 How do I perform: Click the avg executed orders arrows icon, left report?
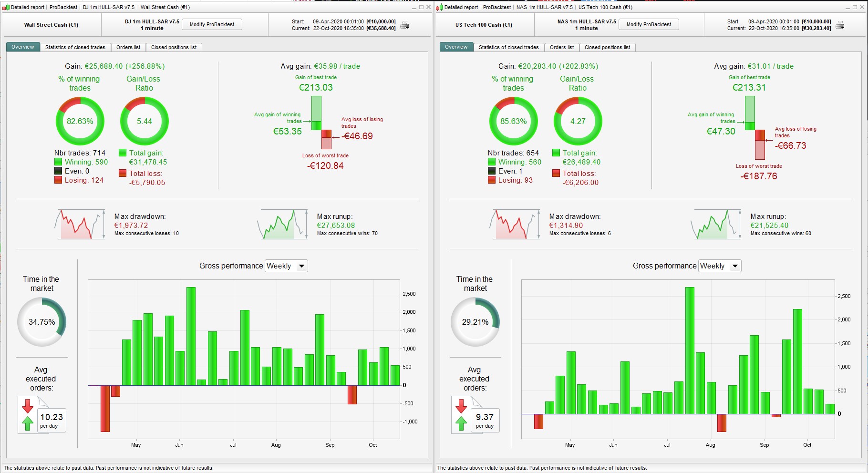(28, 414)
